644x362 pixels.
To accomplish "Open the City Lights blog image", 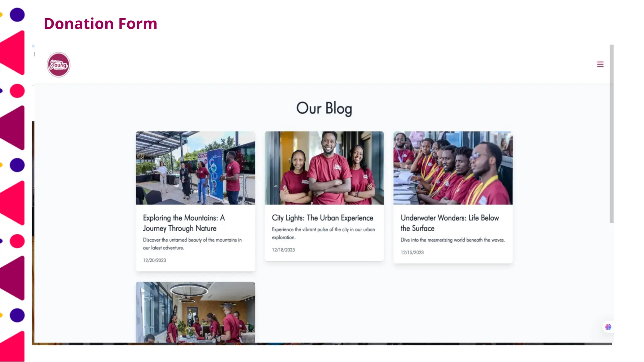I will (x=324, y=168).
